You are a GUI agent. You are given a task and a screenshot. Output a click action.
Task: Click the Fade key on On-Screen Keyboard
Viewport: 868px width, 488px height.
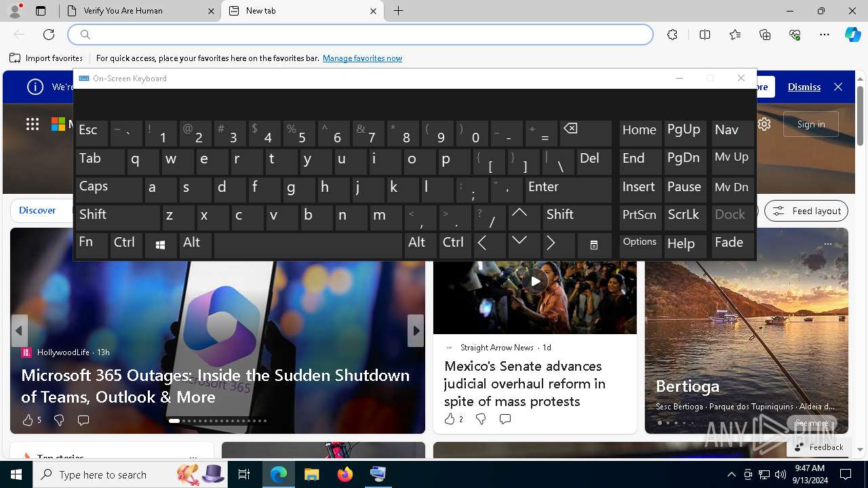(x=732, y=245)
